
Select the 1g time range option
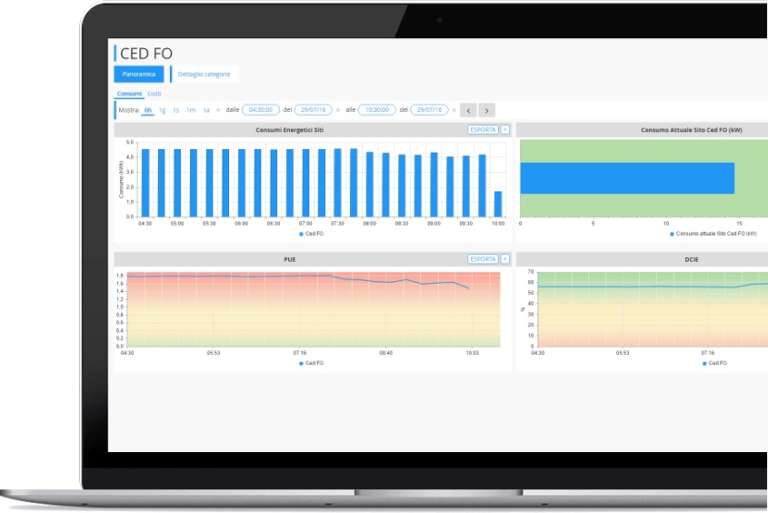pyautogui.click(x=163, y=110)
